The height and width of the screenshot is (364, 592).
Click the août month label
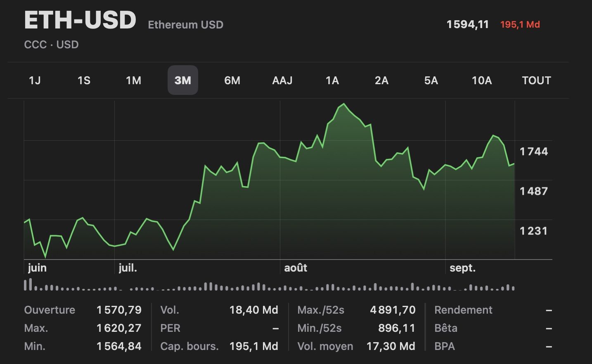click(x=296, y=268)
